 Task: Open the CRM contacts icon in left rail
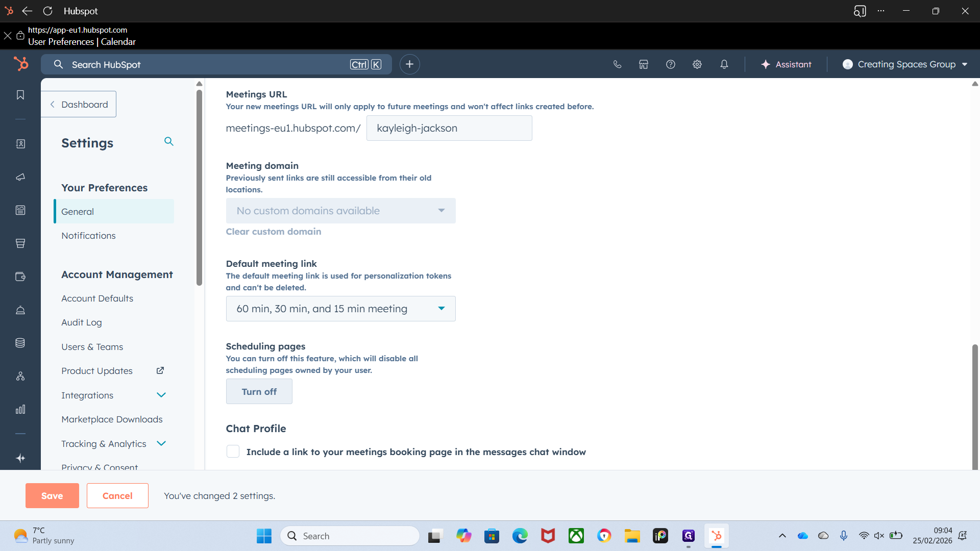point(20,144)
